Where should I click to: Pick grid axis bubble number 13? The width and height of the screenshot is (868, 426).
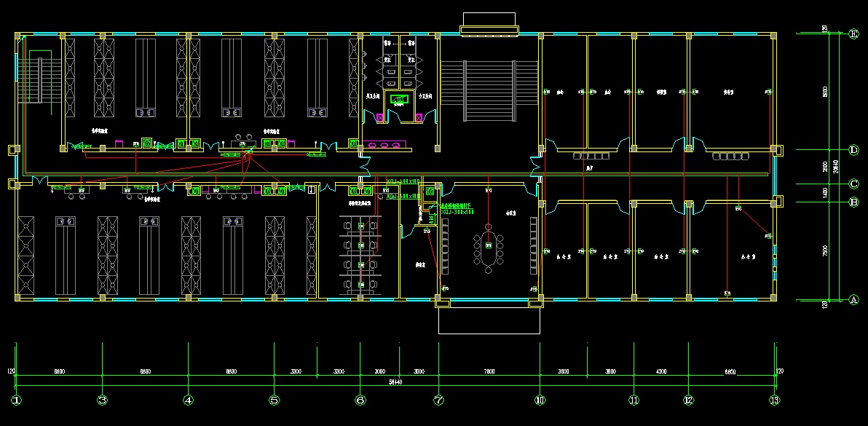click(775, 400)
